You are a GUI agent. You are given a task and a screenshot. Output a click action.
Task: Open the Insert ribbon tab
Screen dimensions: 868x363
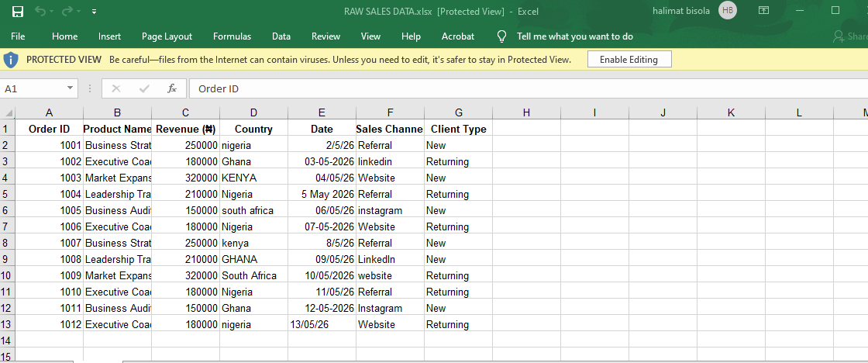click(109, 36)
